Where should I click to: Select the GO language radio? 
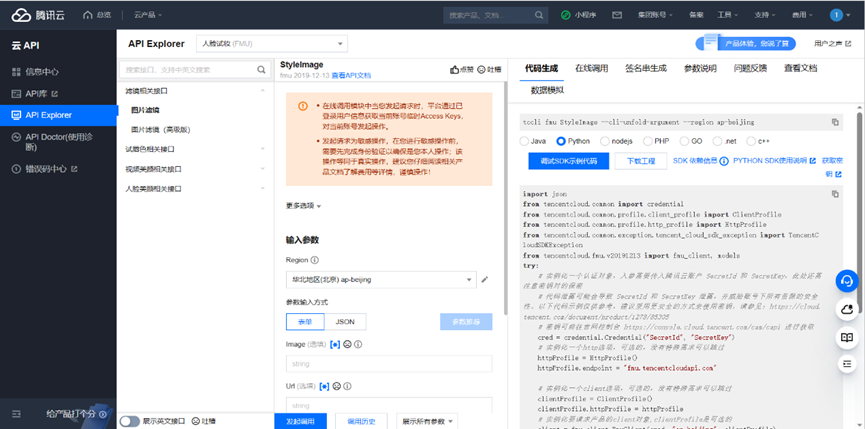point(684,141)
